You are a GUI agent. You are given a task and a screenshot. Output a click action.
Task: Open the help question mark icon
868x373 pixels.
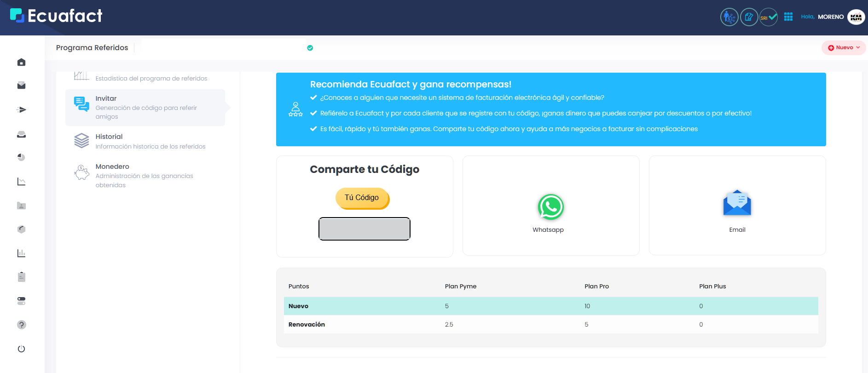(21, 325)
